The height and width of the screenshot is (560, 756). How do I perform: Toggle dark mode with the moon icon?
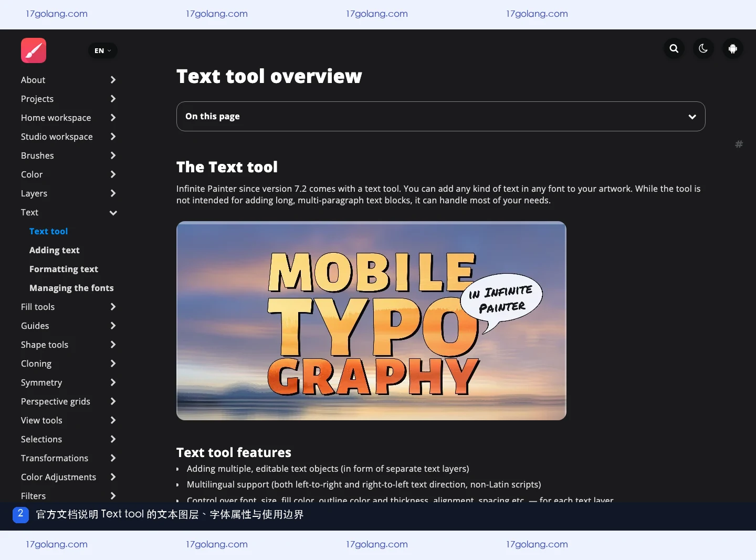(703, 49)
